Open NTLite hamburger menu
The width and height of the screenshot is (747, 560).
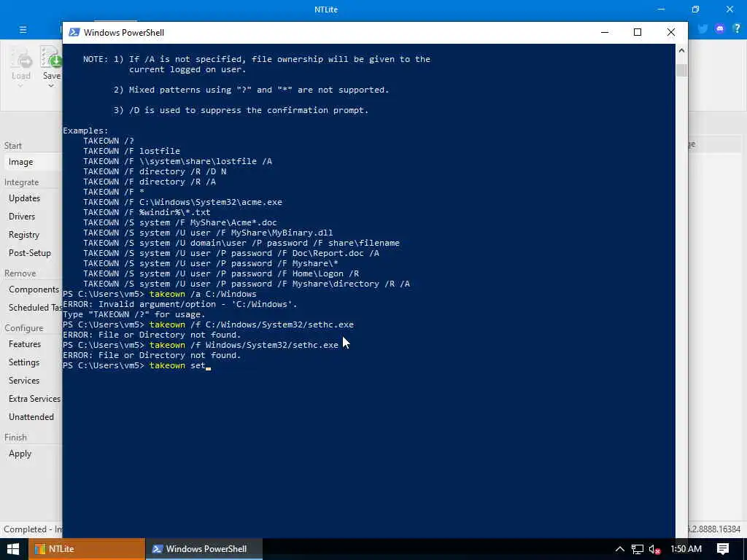(x=23, y=29)
